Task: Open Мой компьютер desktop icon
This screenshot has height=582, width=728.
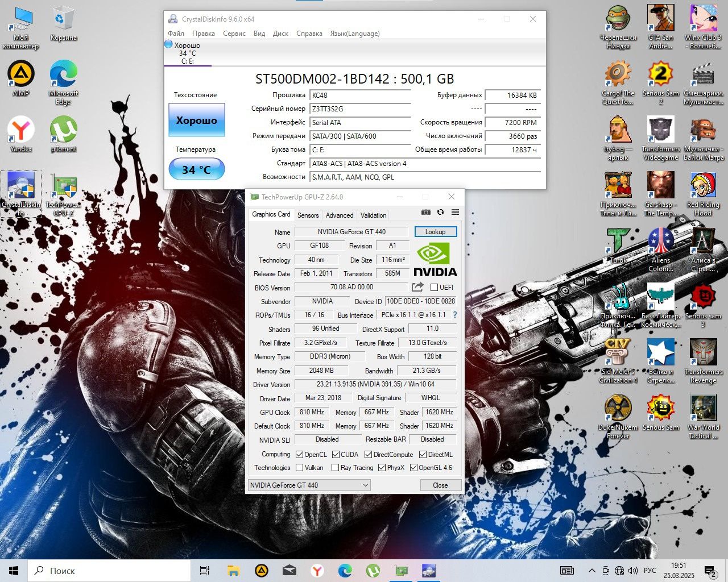Action: coord(21,27)
